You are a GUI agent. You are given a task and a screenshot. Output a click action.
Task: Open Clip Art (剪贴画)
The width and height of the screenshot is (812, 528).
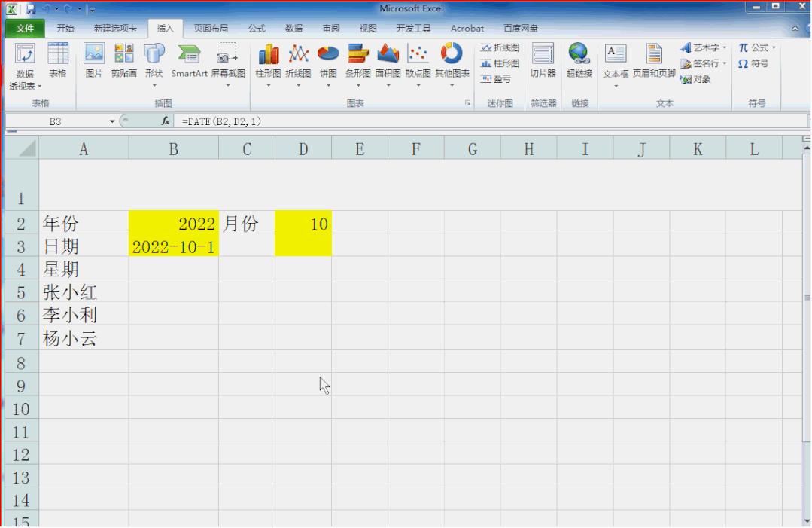[x=123, y=61]
